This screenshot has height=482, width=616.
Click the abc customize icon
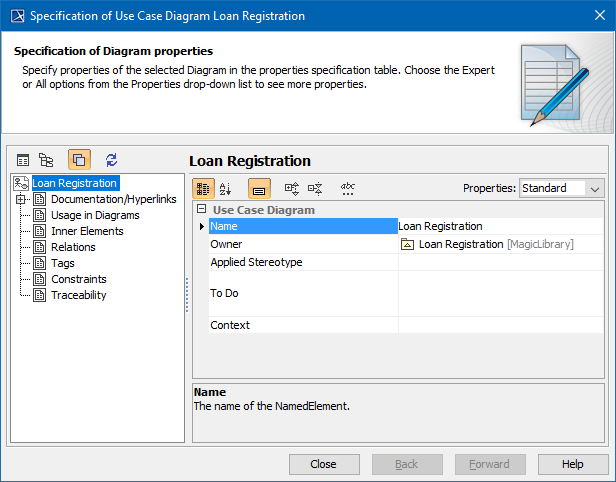tap(348, 189)
